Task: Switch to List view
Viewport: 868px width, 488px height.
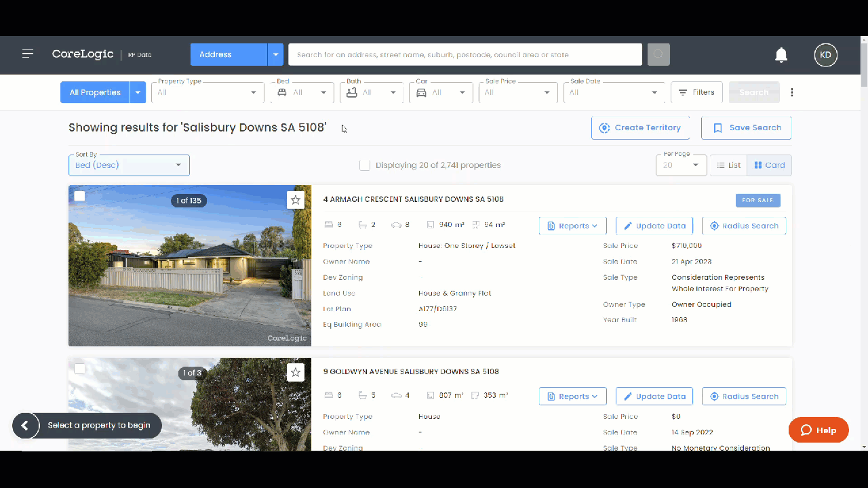Action: [728, 165]
